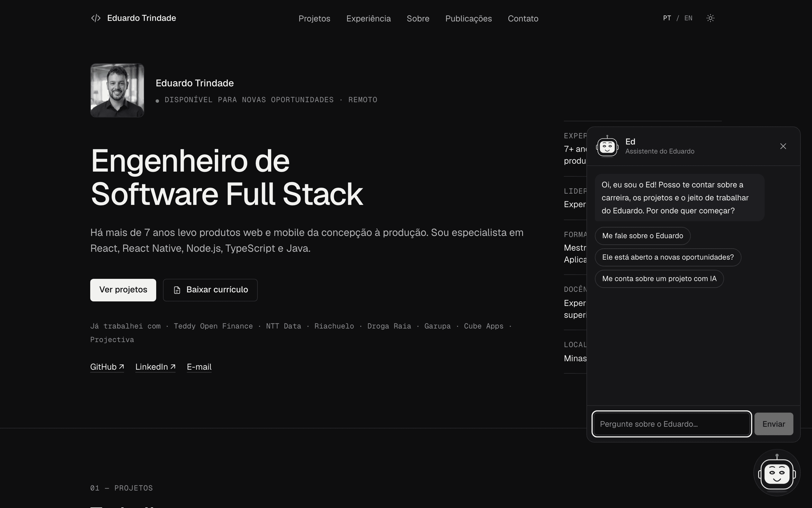812x508 pixels.
Task: Open the LinkedIn external link
Action: [x=155, y=367]
